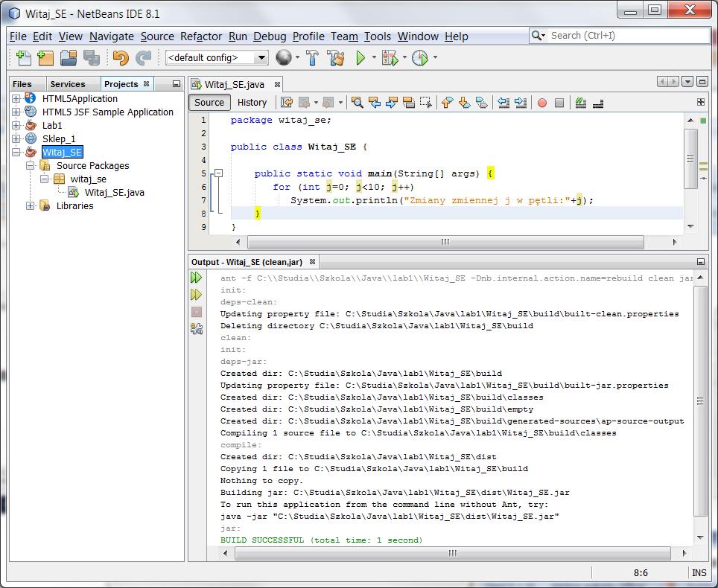Close the Witaj_SE.java editor tab
This screenshot has width=718, height=588.
click(x=277, y=84)
